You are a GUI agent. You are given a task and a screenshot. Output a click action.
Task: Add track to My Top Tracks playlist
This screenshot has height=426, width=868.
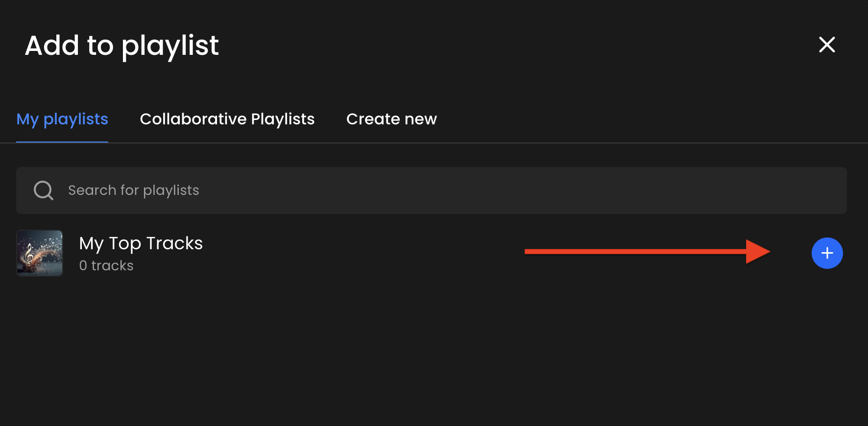click(x=827, y=253)
